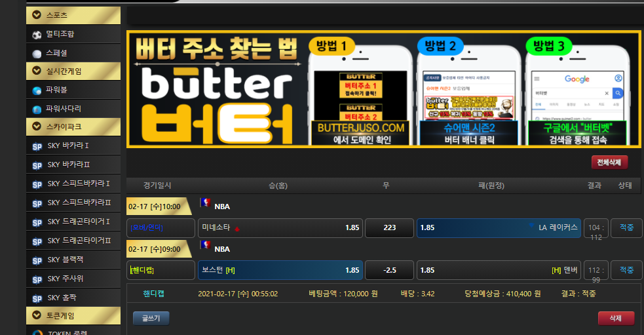This screenshot has width=644, height=335.
Task: Open 멀티조합 via its soccer ball icon
Action: [x=37, y=34]
